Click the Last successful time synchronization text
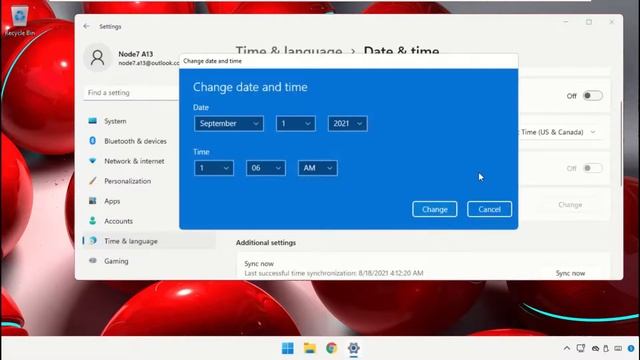This screenshot has width=640, height=360. (x=333, y=273)
